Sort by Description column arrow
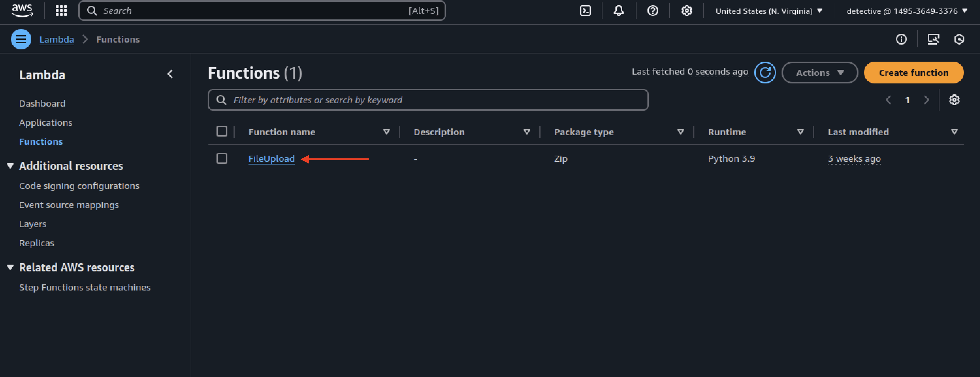This screenshot has height=377, width=980. click(x=527, y=132)
